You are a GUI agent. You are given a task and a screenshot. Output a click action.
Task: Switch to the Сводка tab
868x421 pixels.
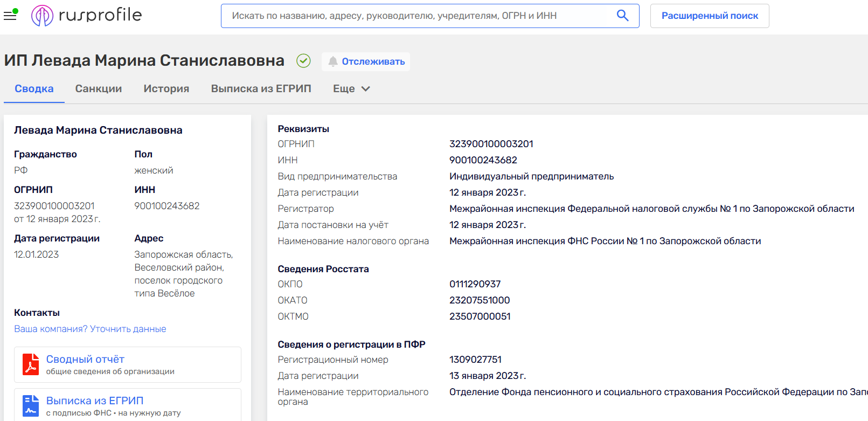pyautogui.click(x=34, y=89)
